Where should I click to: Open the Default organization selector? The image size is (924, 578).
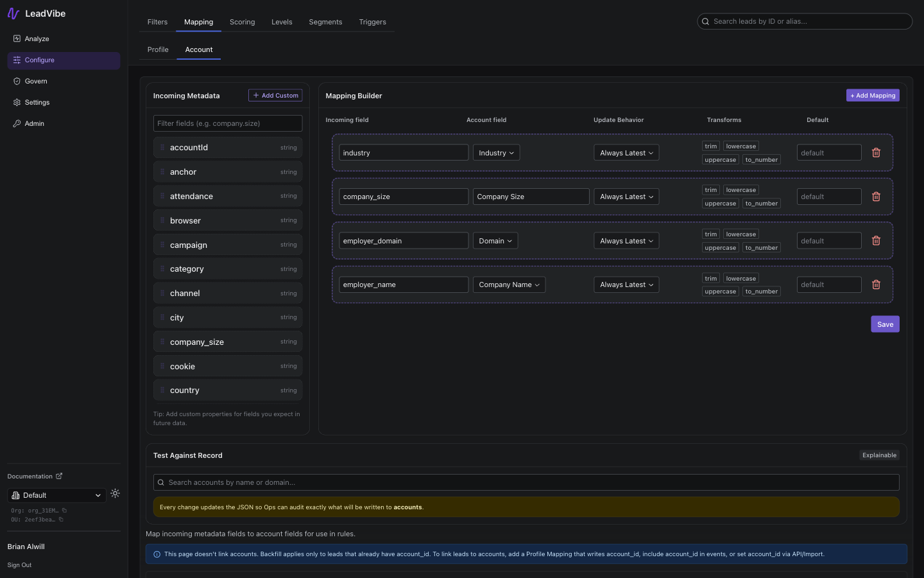56,495
